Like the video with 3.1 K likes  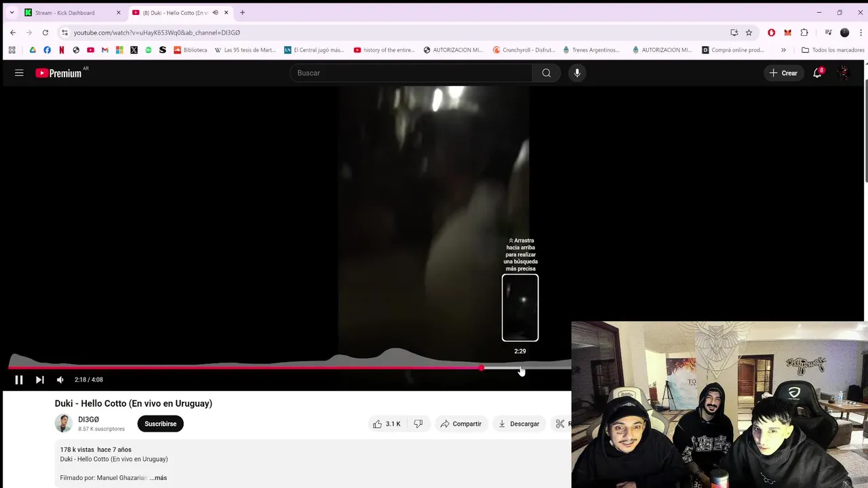[387, 424]
